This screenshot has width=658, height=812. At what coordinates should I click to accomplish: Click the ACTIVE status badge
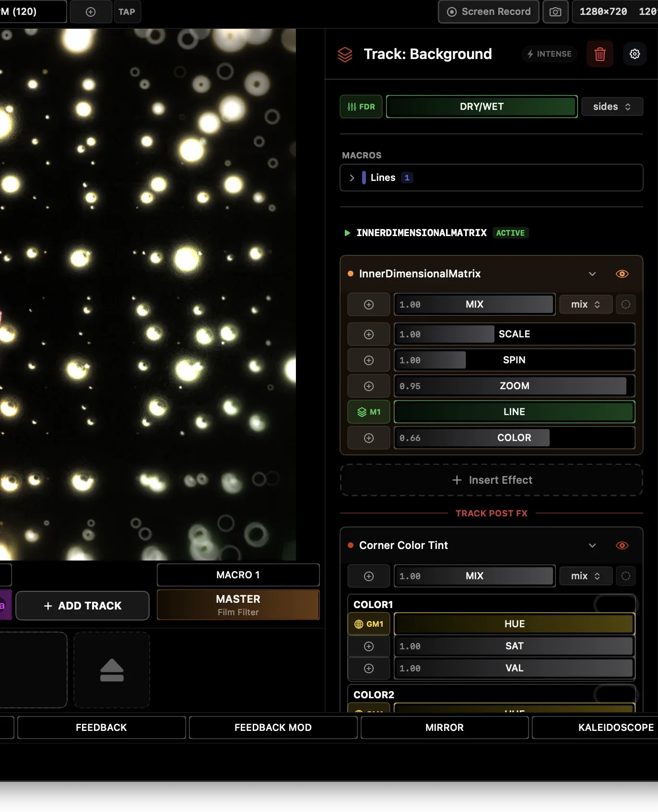510,233
